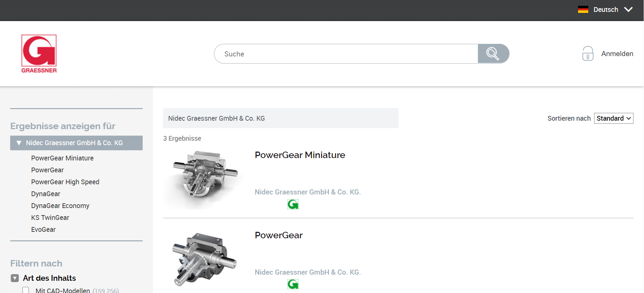Click the supplier link under PowerGear result
The image size is (644, 293).
click(x=308, y=272)
